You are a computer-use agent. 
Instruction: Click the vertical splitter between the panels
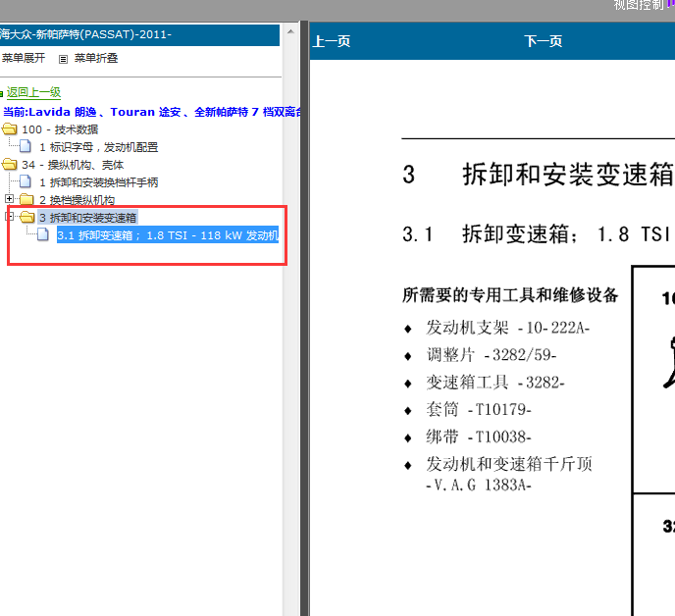point(304,319)
